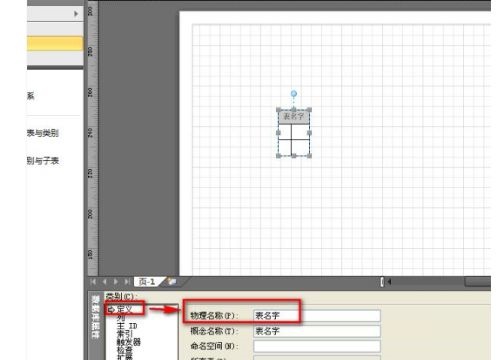Expand the left panel arrow submenu

point(76,14)
